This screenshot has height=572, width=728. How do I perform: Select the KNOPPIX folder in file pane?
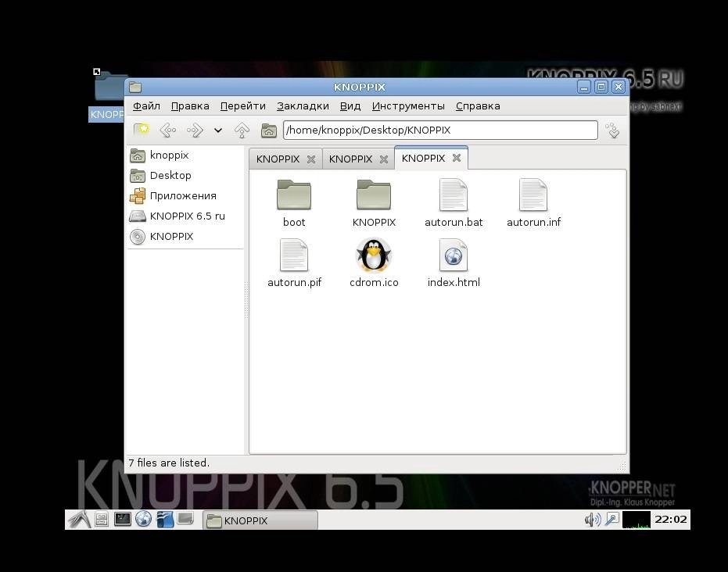click(374, 195)
